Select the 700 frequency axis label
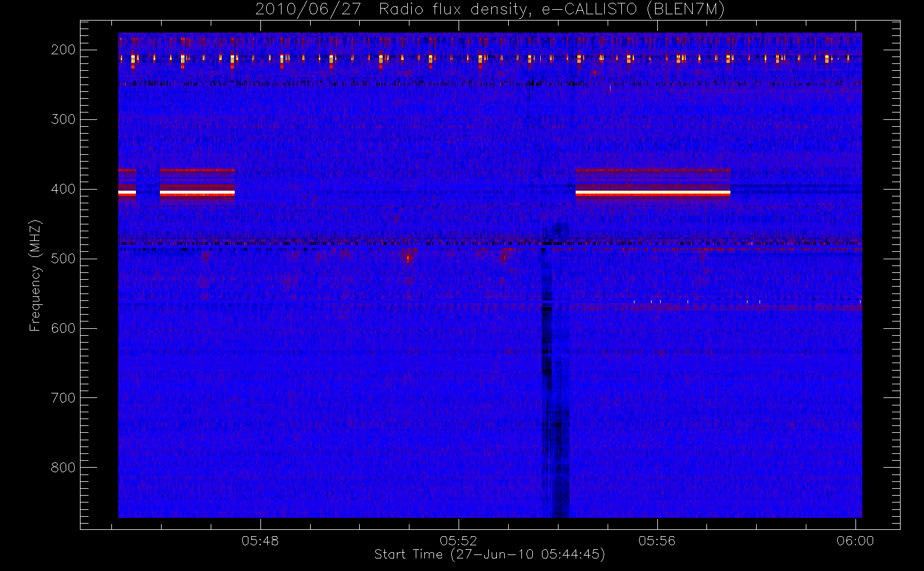The image size is (924, 571). coord(63,398)
